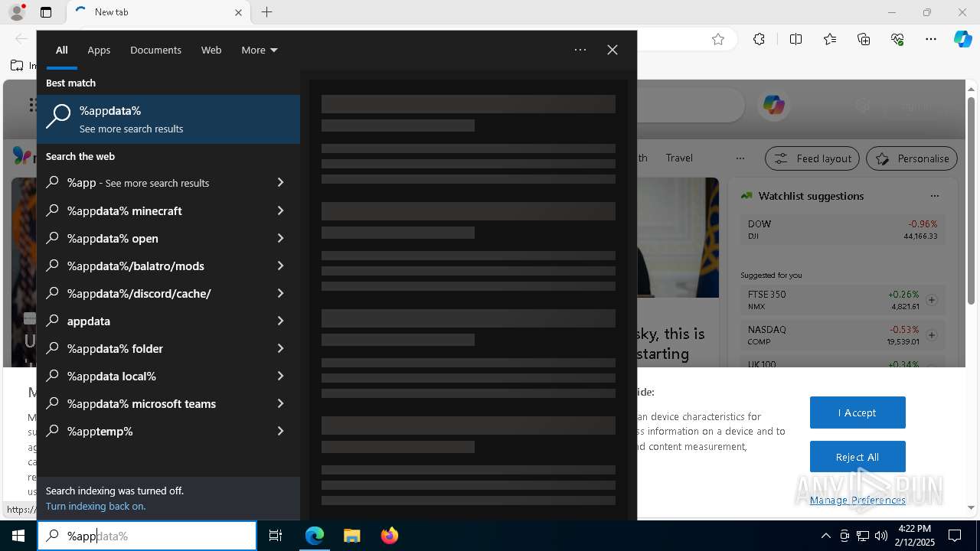
Task: Expand the '%appdata%/discord/cache/' suggestion arrow
Action: [280, 293]
